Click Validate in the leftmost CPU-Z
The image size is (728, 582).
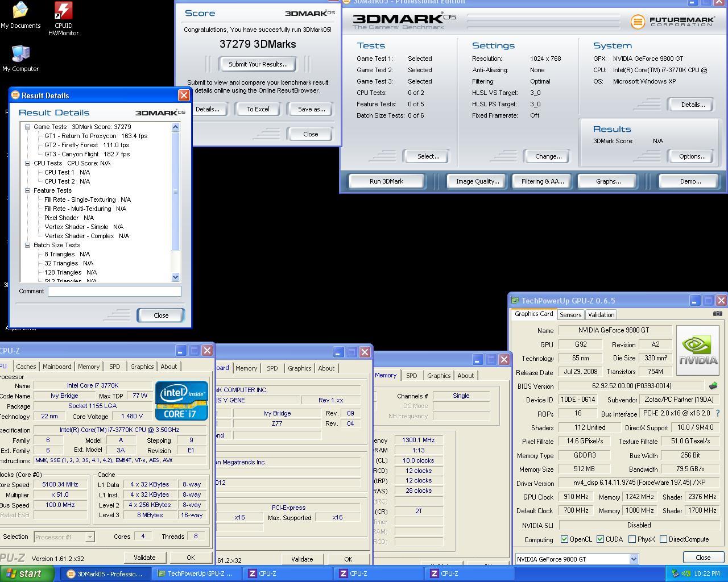pos(144,558)
